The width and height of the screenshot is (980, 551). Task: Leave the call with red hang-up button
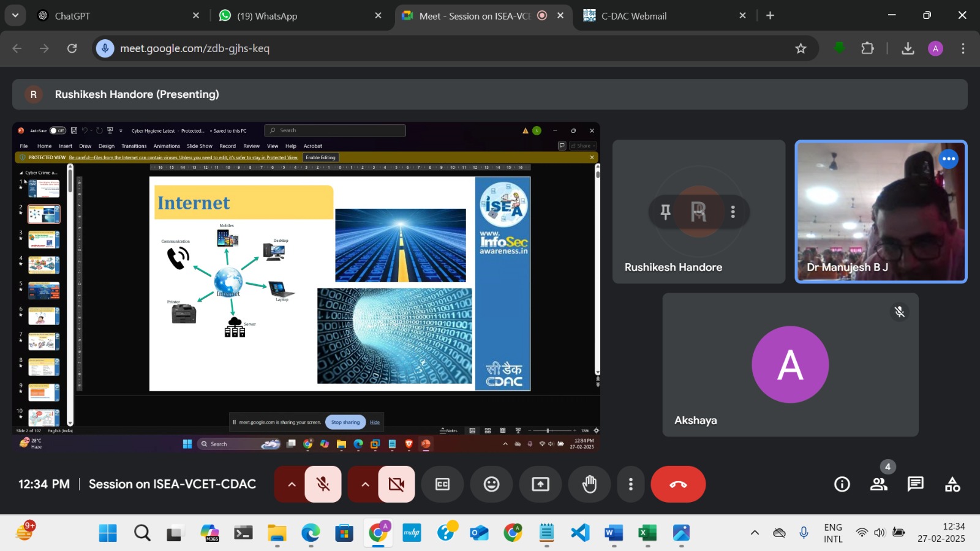click(x=678, y=484)
